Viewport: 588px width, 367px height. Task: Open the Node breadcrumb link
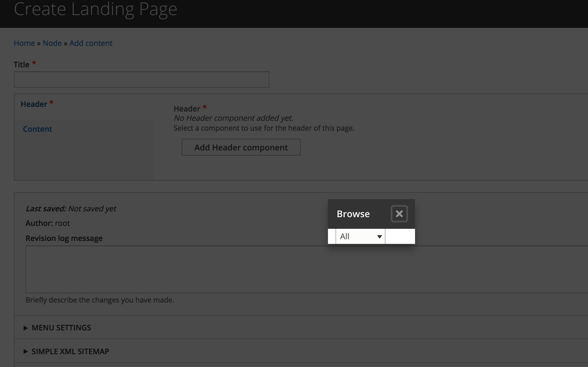click(52, 43)
